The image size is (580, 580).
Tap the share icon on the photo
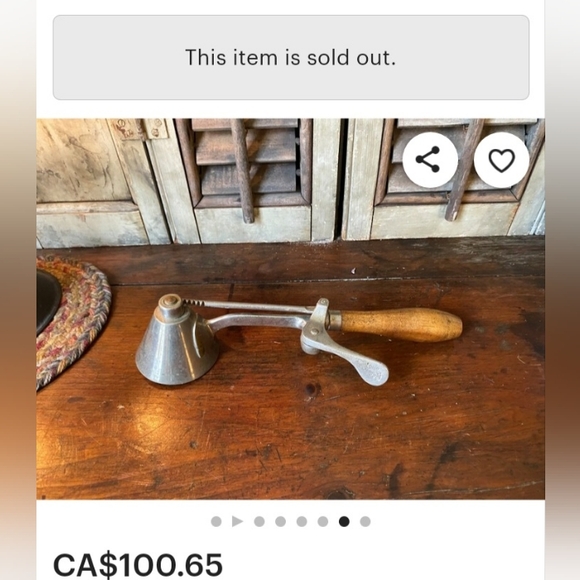point(429,160)
